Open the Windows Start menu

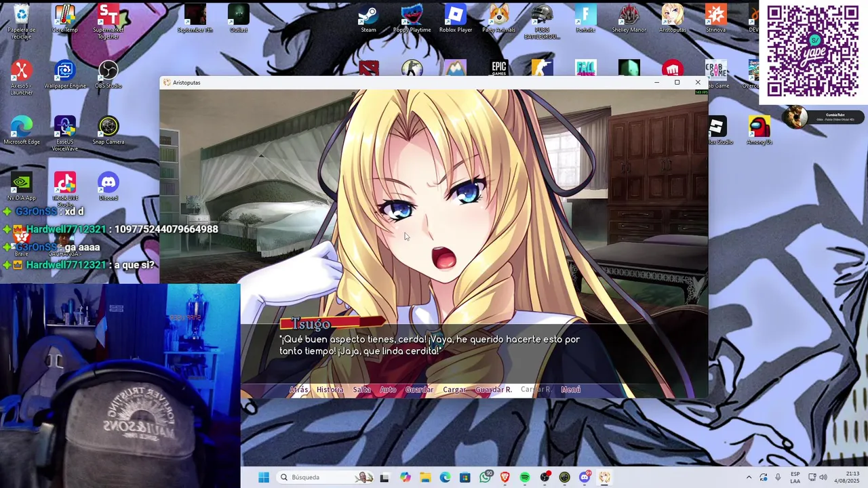(264, 477)
